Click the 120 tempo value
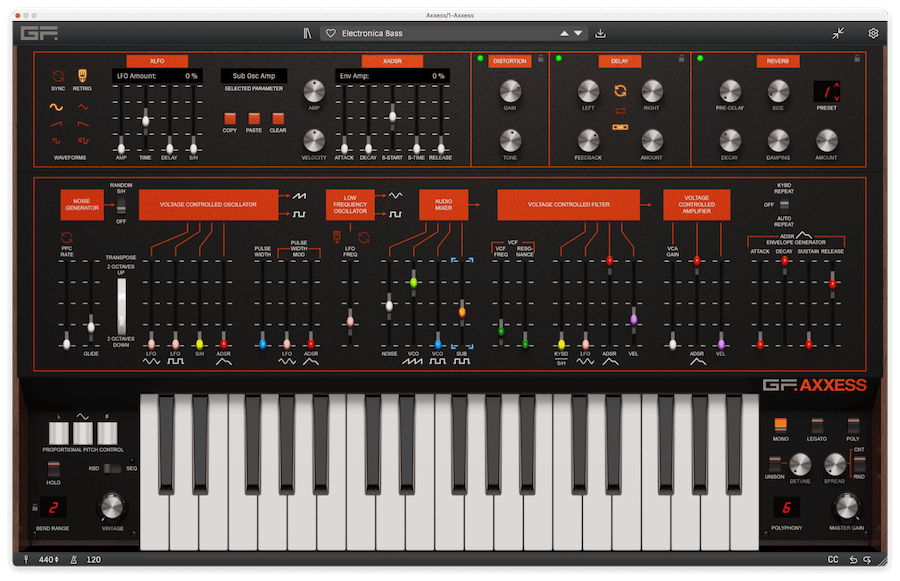The image size is (900, 581). pos(94,559)
